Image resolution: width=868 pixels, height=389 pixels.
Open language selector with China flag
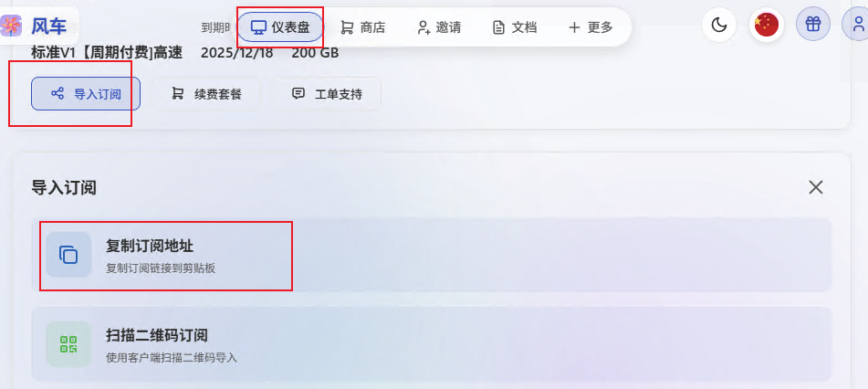[x=766, y=25]
